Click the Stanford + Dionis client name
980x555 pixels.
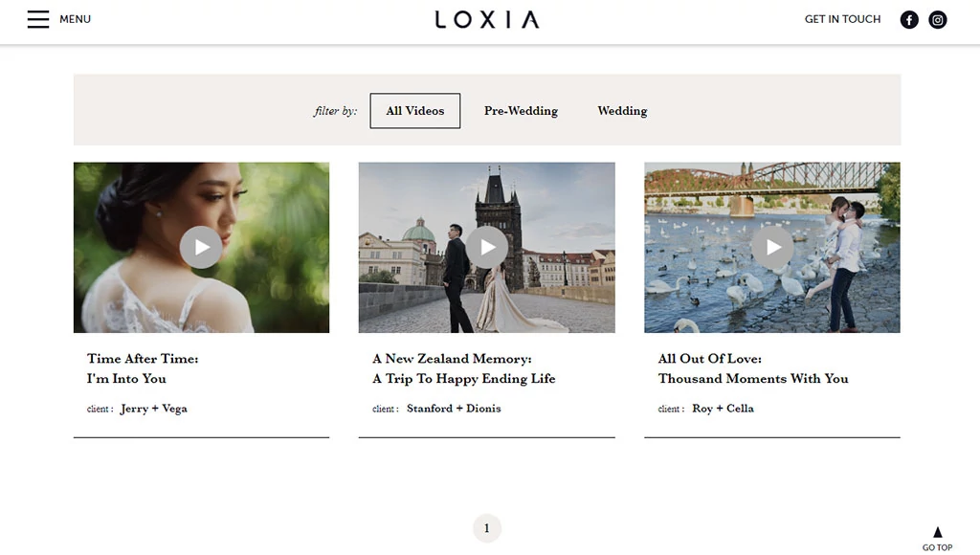(454, 409)
